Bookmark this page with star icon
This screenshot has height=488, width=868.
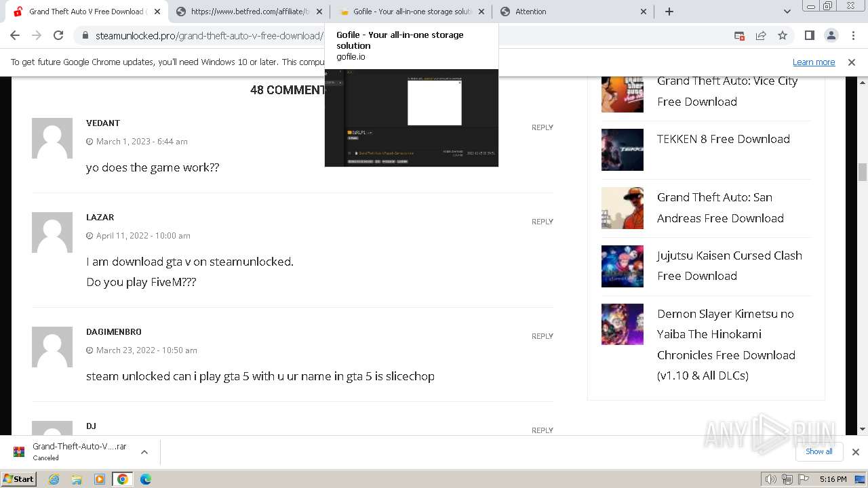pos(783,35)
